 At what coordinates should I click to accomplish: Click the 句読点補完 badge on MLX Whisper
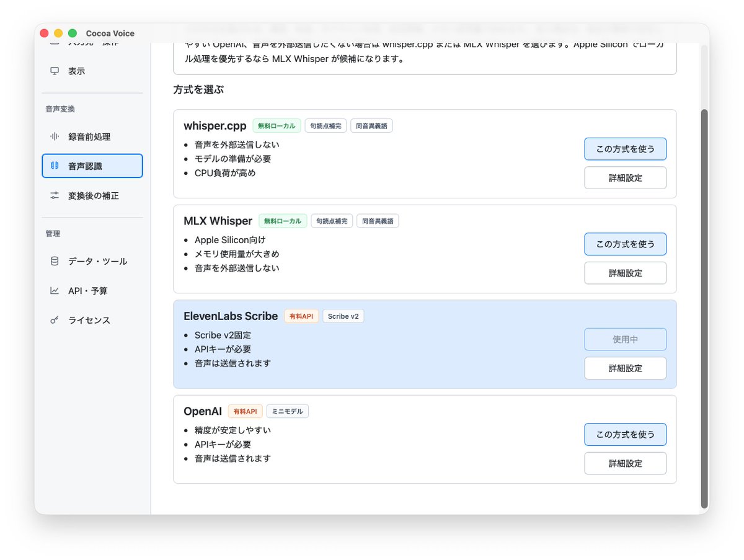click(332, 221)
